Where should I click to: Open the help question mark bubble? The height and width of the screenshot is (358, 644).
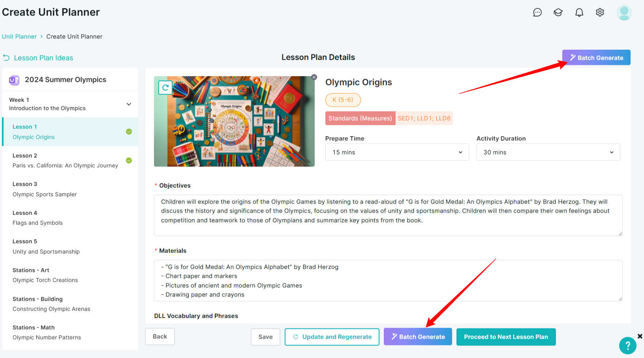[628, 346]
